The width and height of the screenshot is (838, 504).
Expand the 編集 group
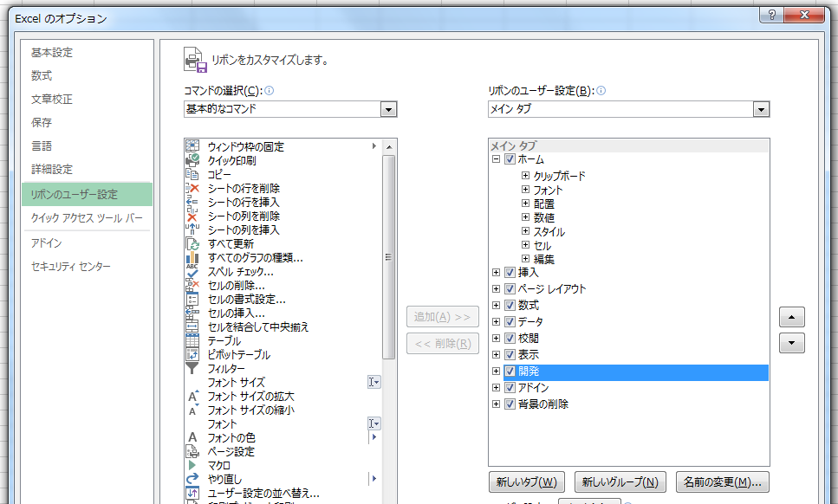click(525, 259)
